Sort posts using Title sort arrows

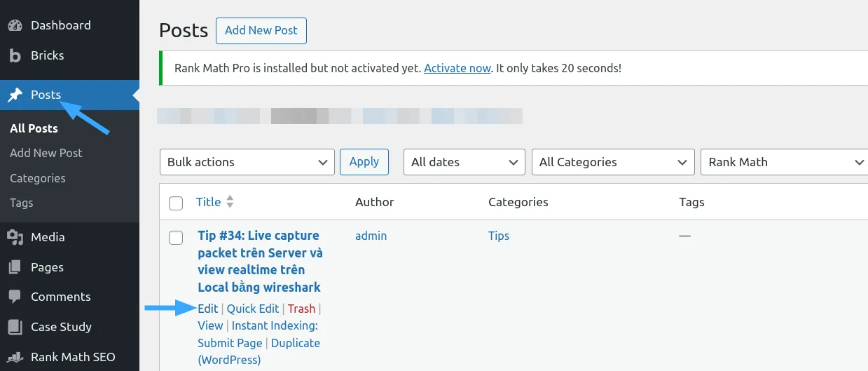click(230, 202)
